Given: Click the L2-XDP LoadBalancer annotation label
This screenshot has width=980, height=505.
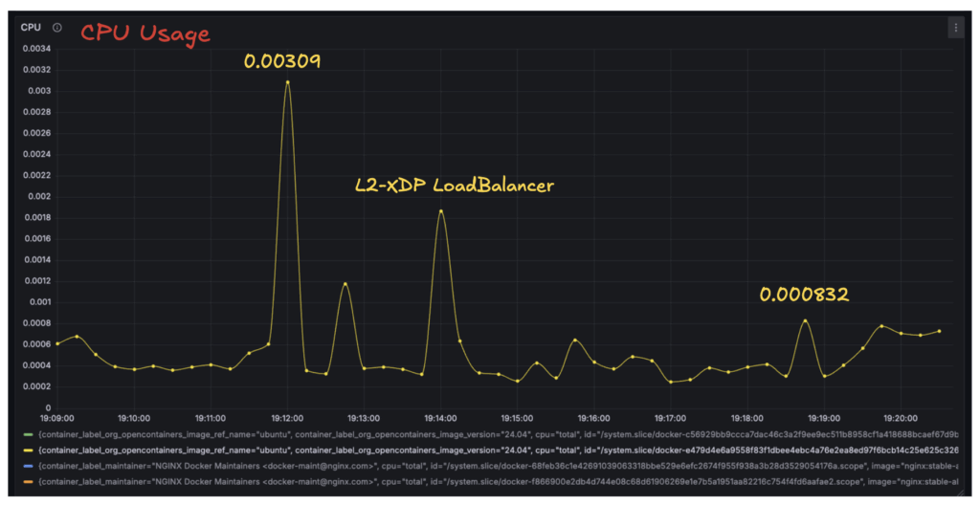Looking at the screenshot, I should pos(455,186).
